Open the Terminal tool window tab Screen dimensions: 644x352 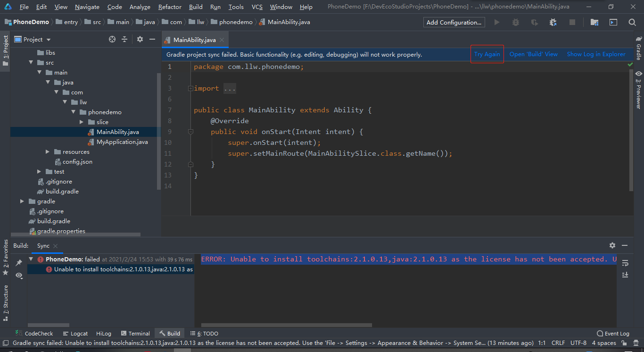pyautogui.click(x=135, y=334)
